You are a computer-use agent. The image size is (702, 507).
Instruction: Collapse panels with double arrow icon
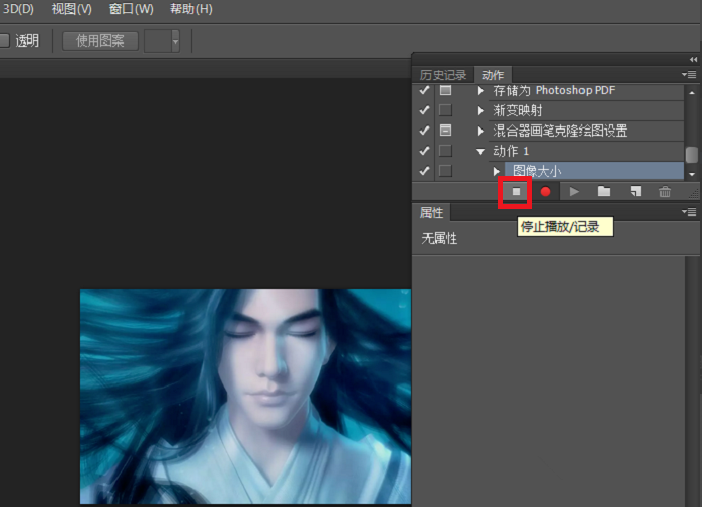pos(693,60)
